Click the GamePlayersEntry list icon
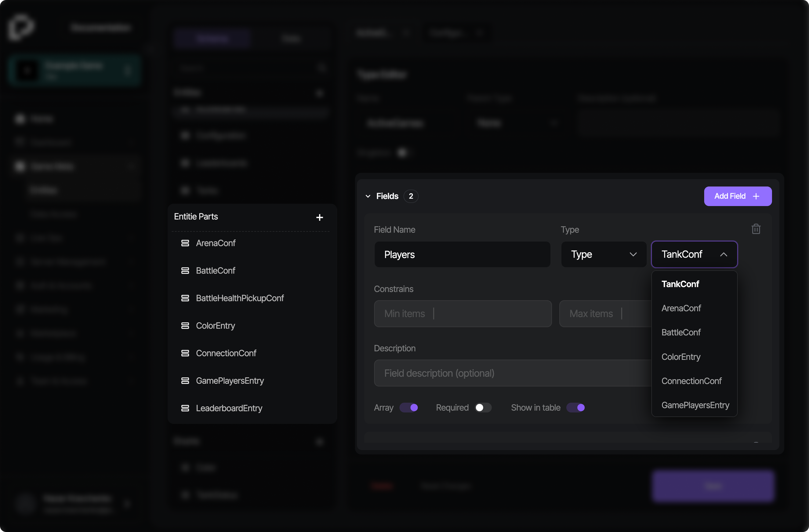 (185, 381)
